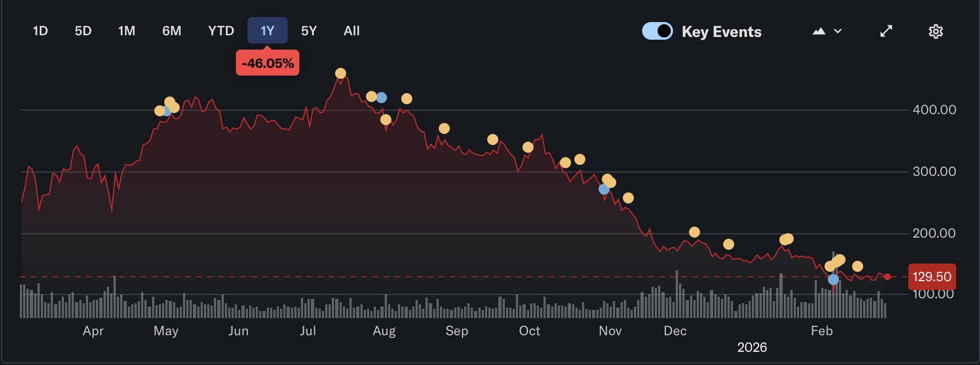Switch to the 5D range
The height and width of the screenshot is (365, 980).
83,31
